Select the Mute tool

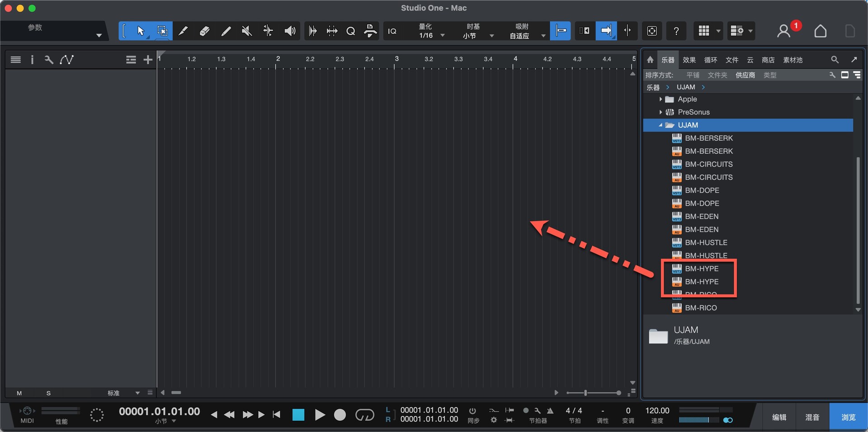(247, 31)
